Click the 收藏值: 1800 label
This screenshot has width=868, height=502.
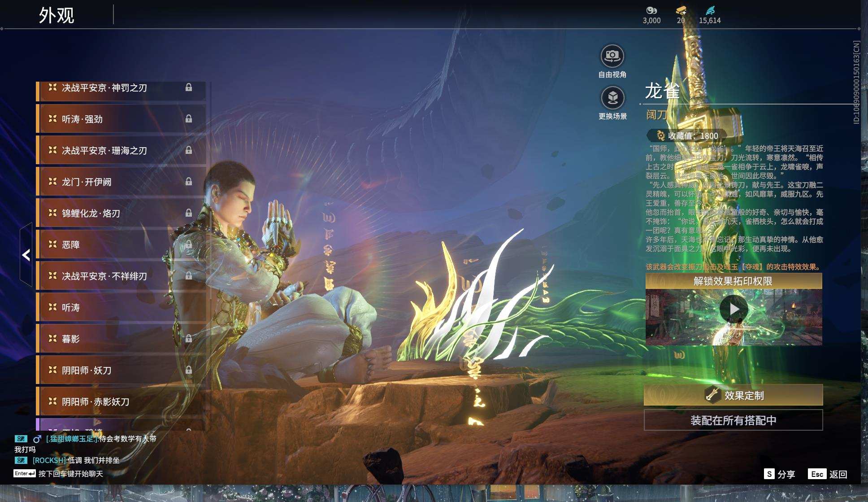pyautogui.click(x=693, y=136)
